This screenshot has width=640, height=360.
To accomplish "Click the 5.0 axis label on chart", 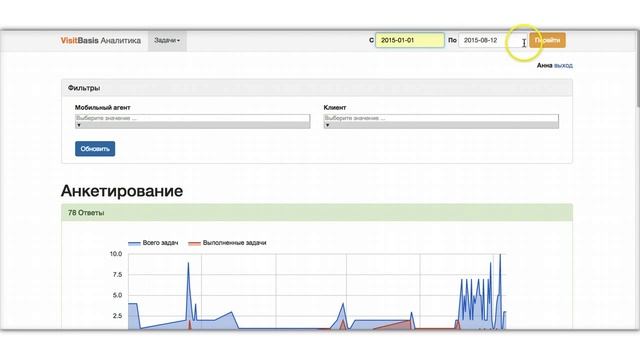I will click(117, 295).
